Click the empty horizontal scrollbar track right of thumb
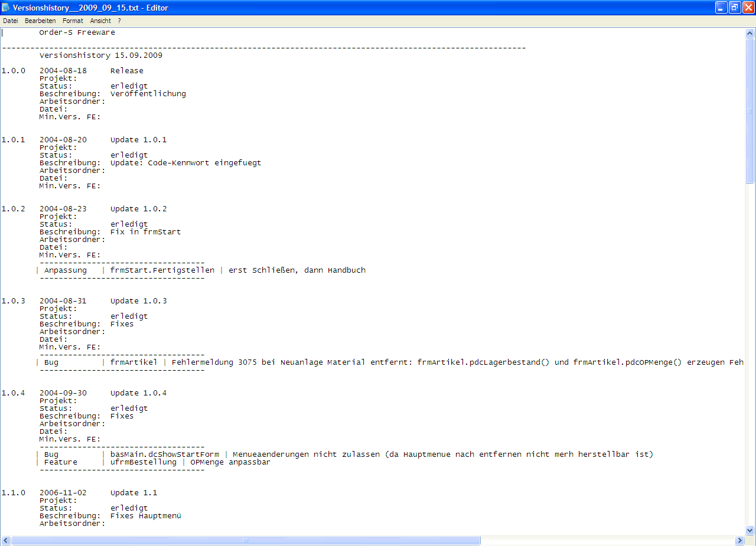 tap(607, 541)
